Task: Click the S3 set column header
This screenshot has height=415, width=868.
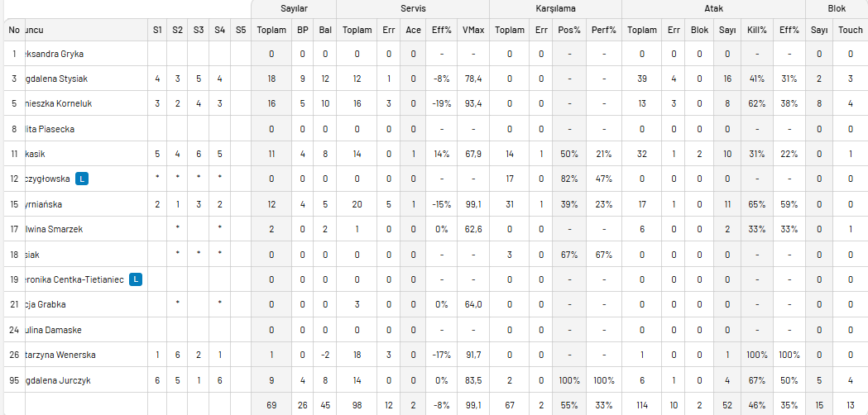Action: pos(199,31)
